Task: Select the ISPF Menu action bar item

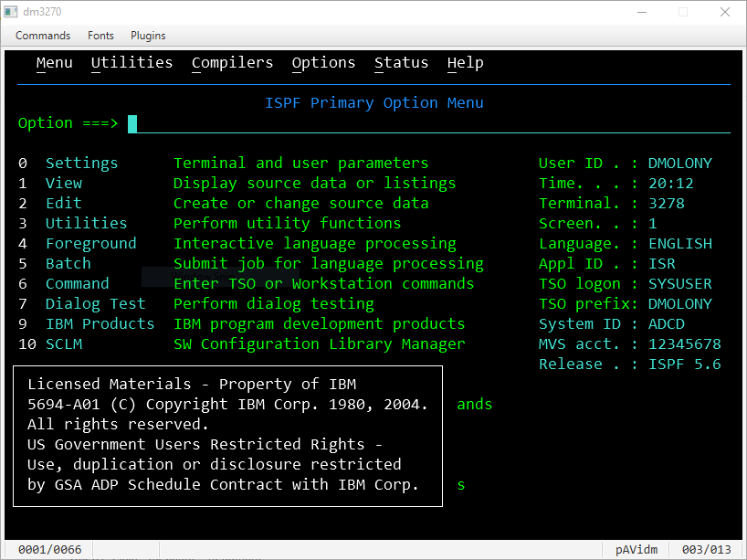Action: click(x=54, y=63)
